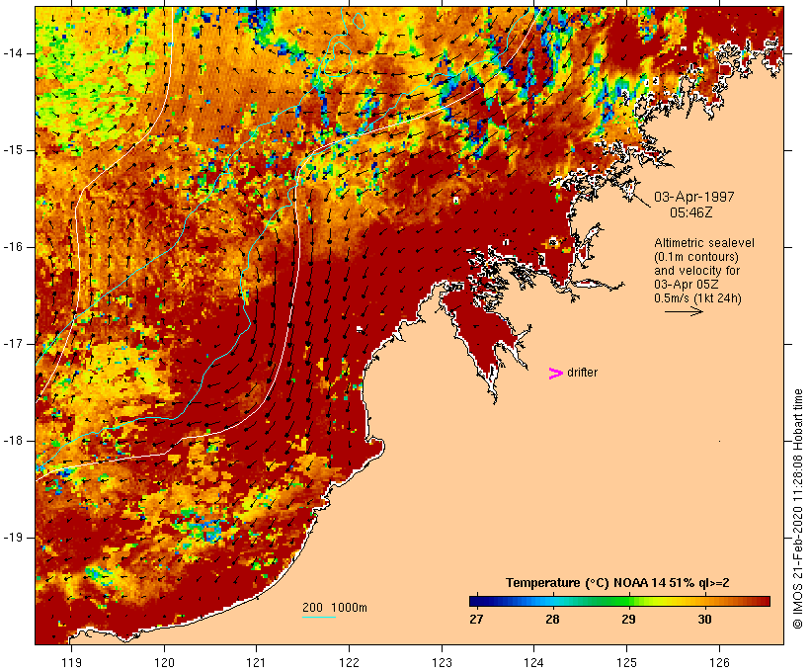Click latitude axis label '-16'
810x672 pixels.
click(x=13, y=247)
